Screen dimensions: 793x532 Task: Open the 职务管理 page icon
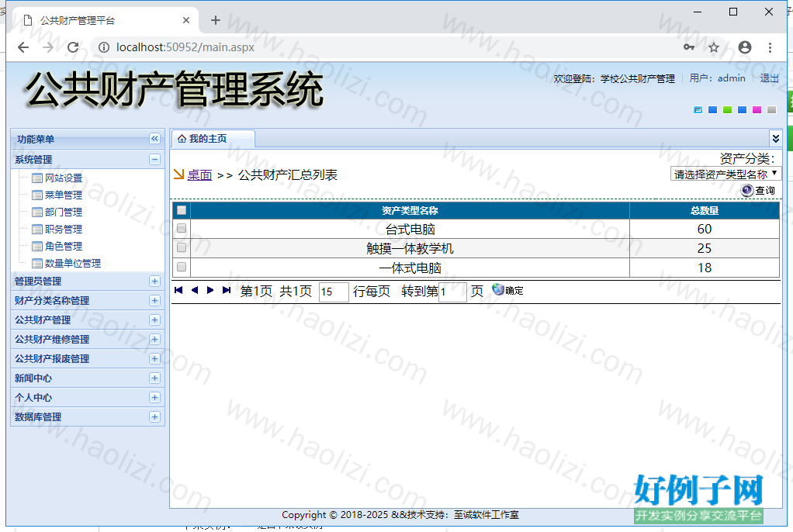tap(37, 230)
